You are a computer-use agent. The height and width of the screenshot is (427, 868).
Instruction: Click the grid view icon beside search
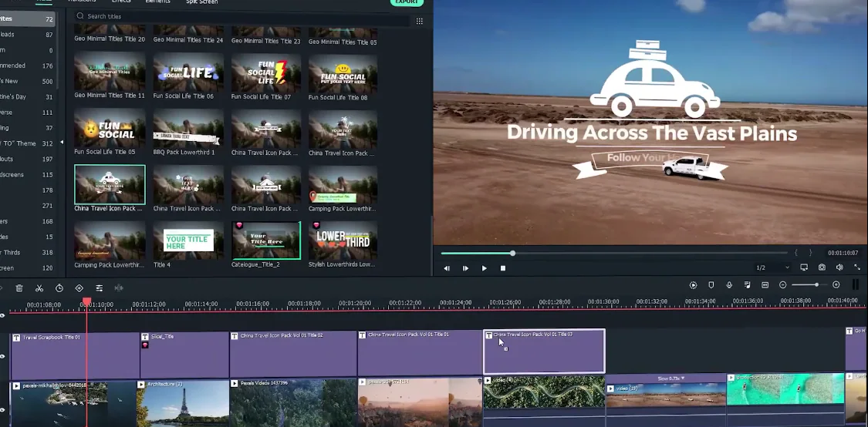(420, 21)
